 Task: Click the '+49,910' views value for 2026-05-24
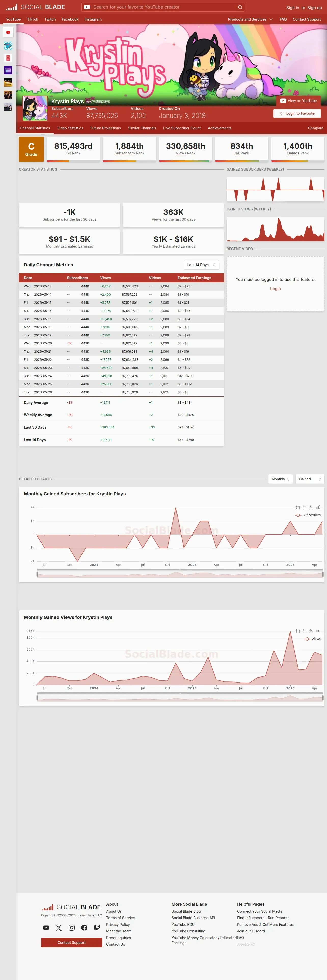[x=106, y=376]
